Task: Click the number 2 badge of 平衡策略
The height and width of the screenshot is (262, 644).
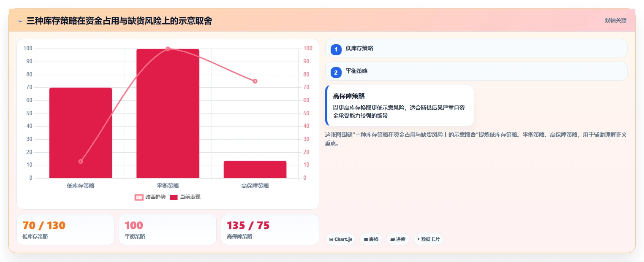Action: click(x=336, y=73)
